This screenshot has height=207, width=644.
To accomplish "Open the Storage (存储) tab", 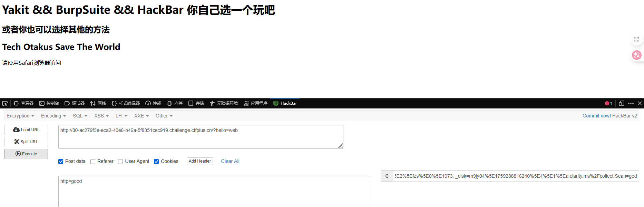I will 196,103.
